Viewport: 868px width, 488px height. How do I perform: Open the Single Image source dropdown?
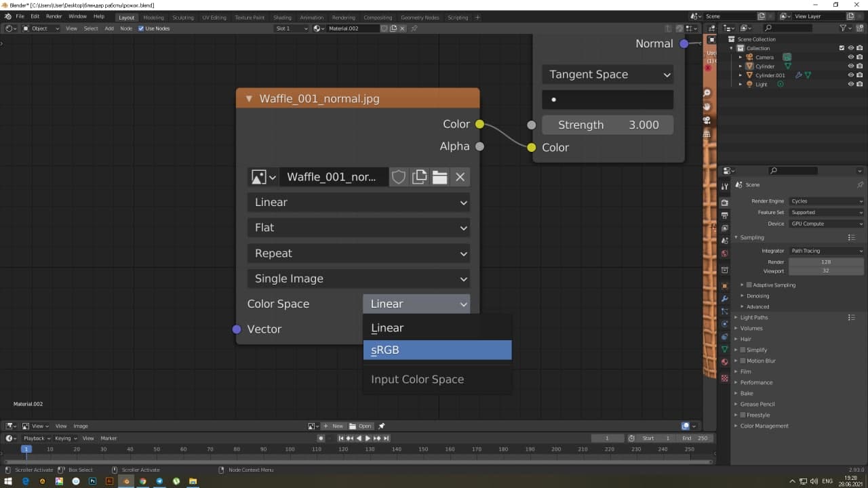[359, 279]
